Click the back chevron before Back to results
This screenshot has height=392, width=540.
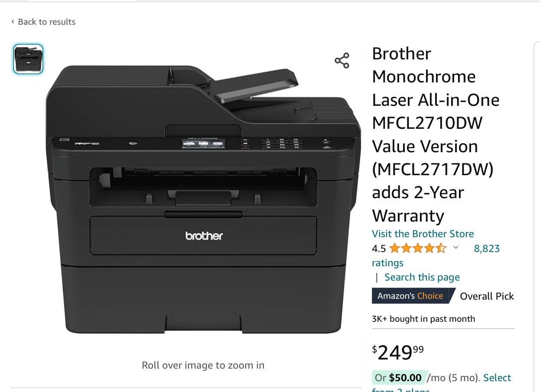(x=13, y=22)
